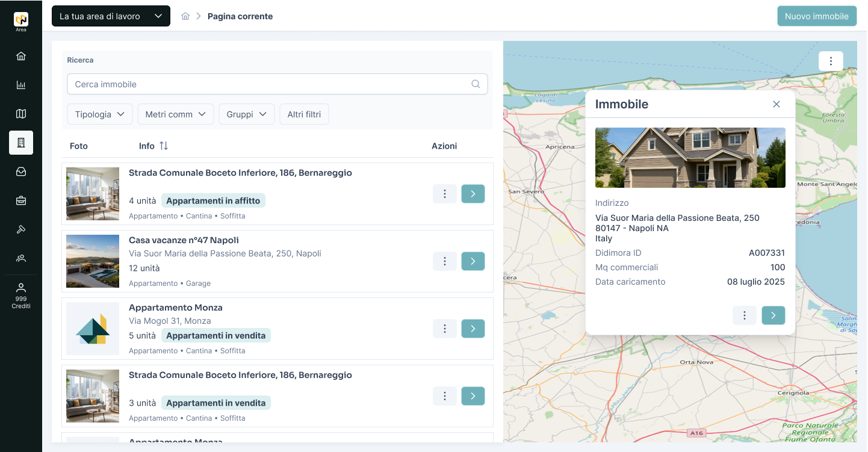
Task: Click thumbnail of 3 unità Bernareggio listing
Action: (93, 396)
